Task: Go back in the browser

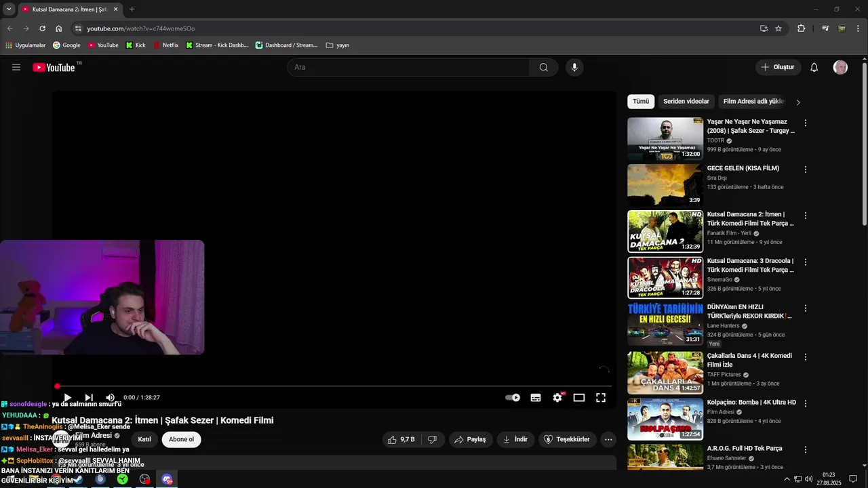Action: 10,28
